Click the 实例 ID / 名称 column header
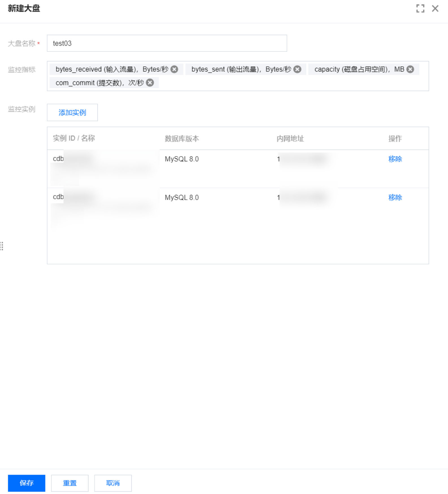This screenshot has height=494, width=448. [74, 138]
